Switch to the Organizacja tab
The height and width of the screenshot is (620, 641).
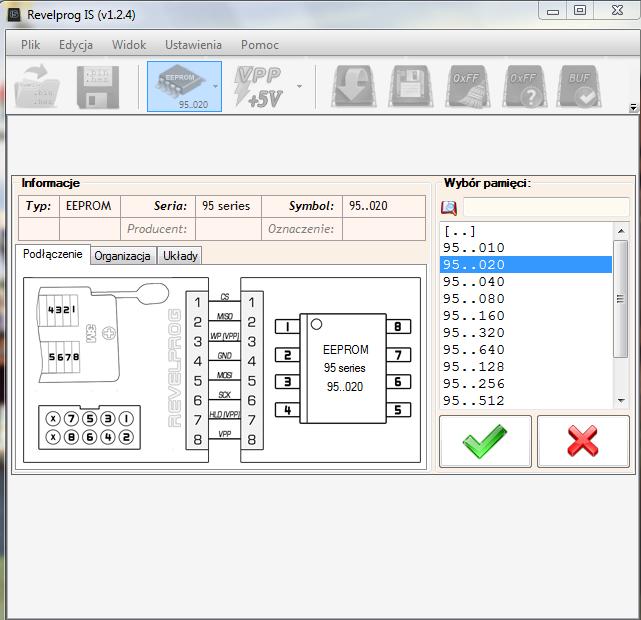pos(122,256)
